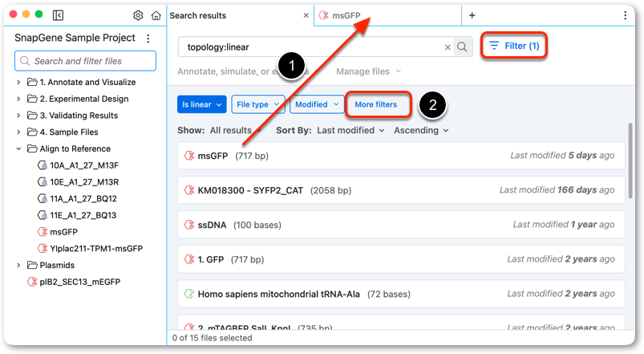Collapse the sidebar panel icon
The width and height of the screenshot is (644, 354).
pos(58,15)
